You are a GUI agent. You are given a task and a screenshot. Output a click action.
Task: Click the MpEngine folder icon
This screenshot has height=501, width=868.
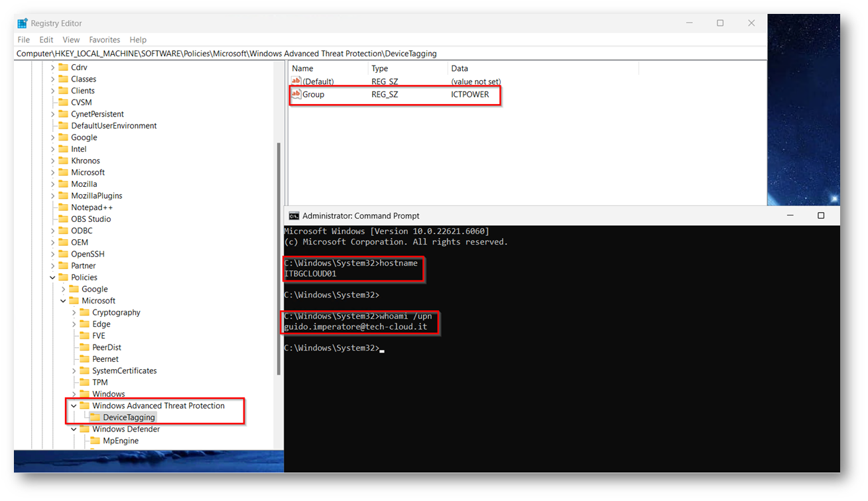[x=95, y=441]
